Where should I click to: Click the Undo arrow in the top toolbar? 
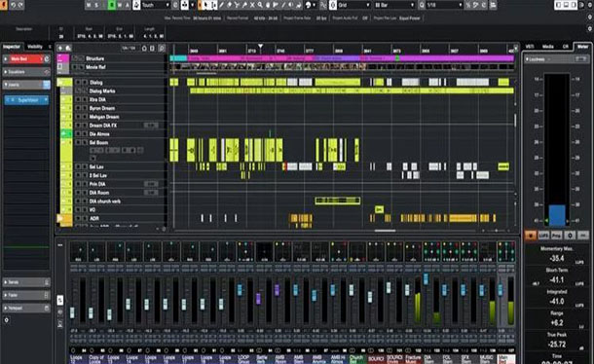click(x=14, y=5)
